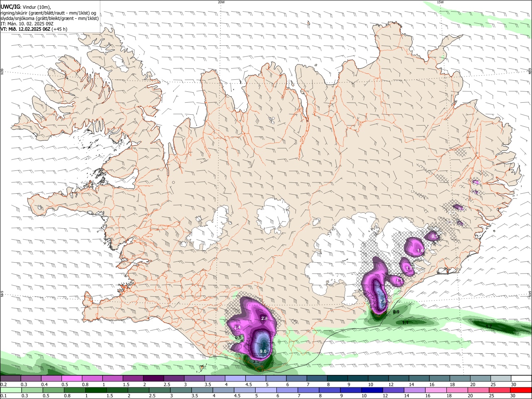Viewport: 532px width, 399px height.
Task: Click the "2.5" label in lower legend row
Action: pyautogui.click(x=152, y=396)
